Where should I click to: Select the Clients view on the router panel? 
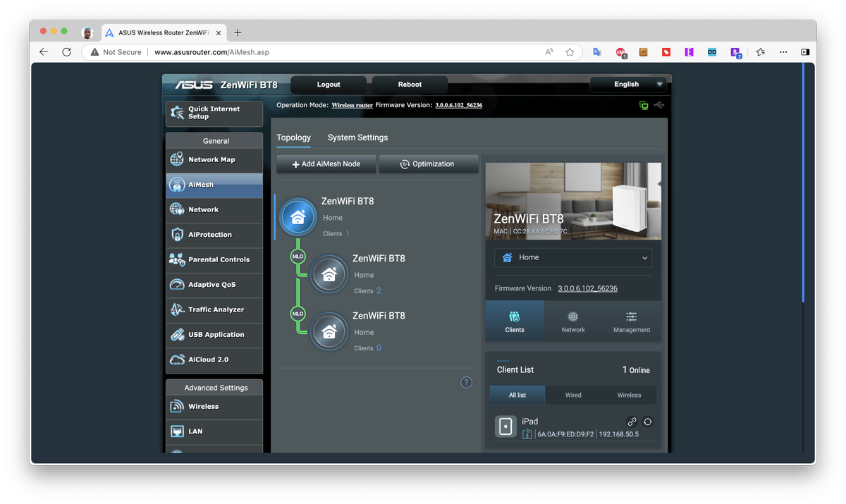coord(515,321)
